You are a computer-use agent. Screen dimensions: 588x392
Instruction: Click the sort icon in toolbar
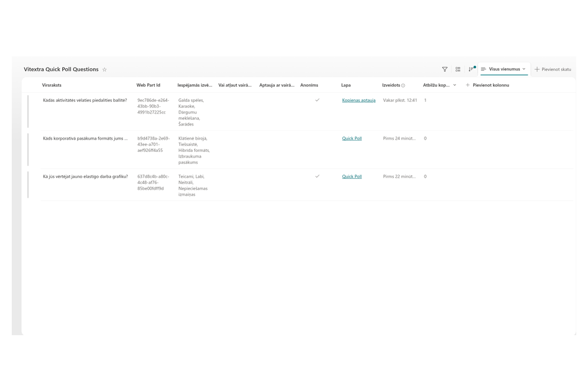coord(471,70)
